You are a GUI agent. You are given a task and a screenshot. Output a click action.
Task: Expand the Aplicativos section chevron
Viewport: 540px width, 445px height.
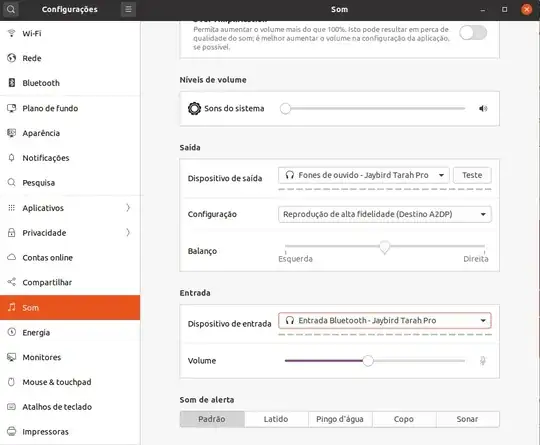click(128, 208)
